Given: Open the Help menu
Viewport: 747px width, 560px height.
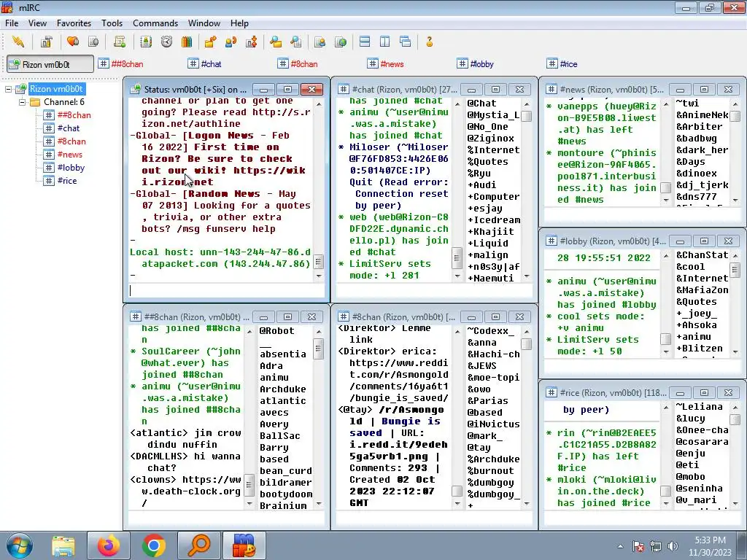Looking at the screenshot, I should (x=239, y=23).
